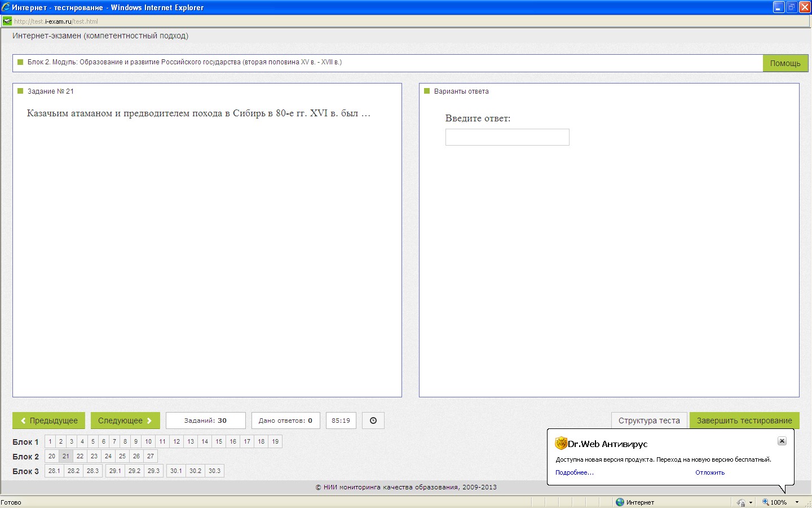Click the remaining time 85:19 box
This screenshot has width=812, height=508.
pyautogui.click(x=341, y=421)
